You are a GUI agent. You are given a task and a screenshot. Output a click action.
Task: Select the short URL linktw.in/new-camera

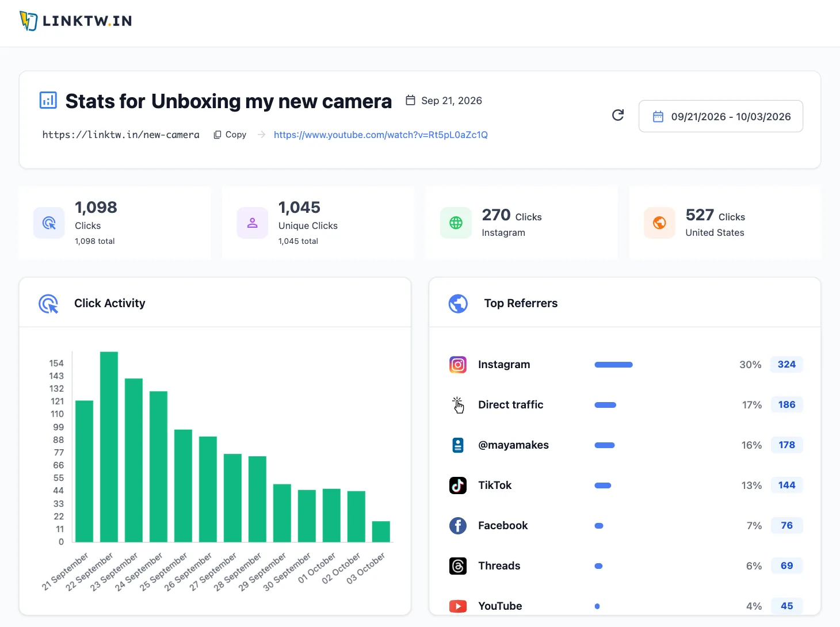click(x=121, y=135)
